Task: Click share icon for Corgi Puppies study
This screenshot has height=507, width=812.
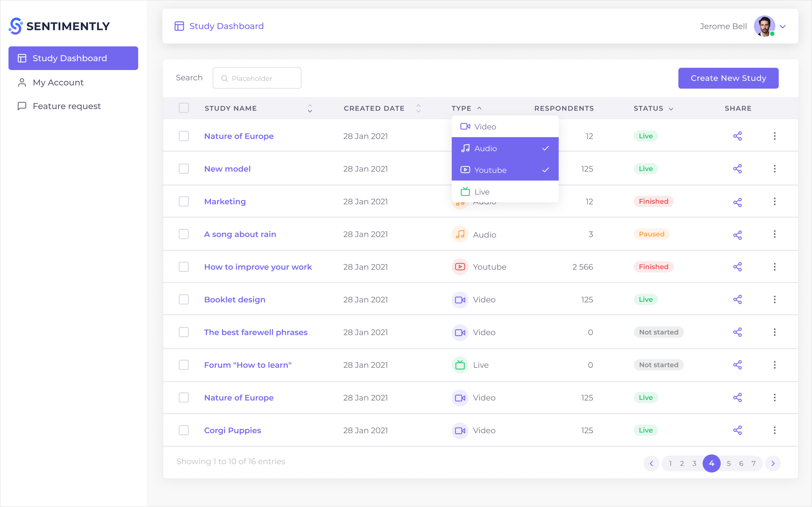Action: tap(737, 430)
